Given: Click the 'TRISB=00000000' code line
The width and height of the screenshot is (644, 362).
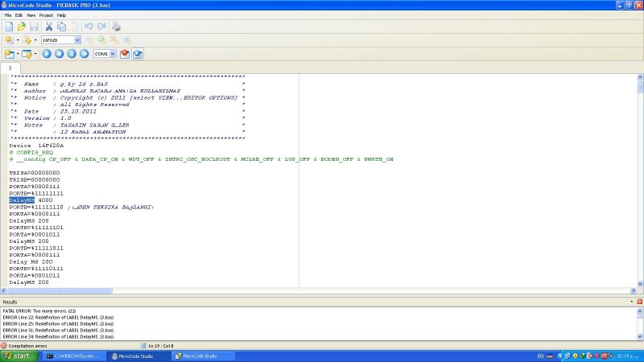Looking at the screenshot, I should pos(35,179).
